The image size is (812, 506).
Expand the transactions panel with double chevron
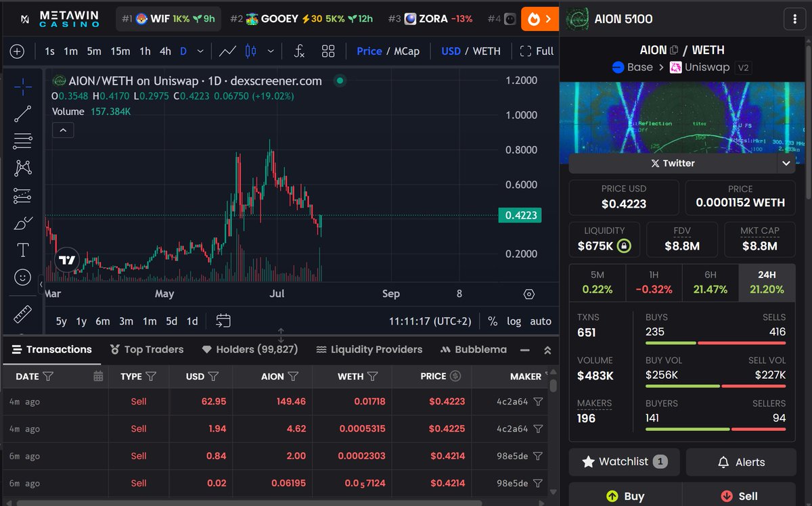point(547,350)
